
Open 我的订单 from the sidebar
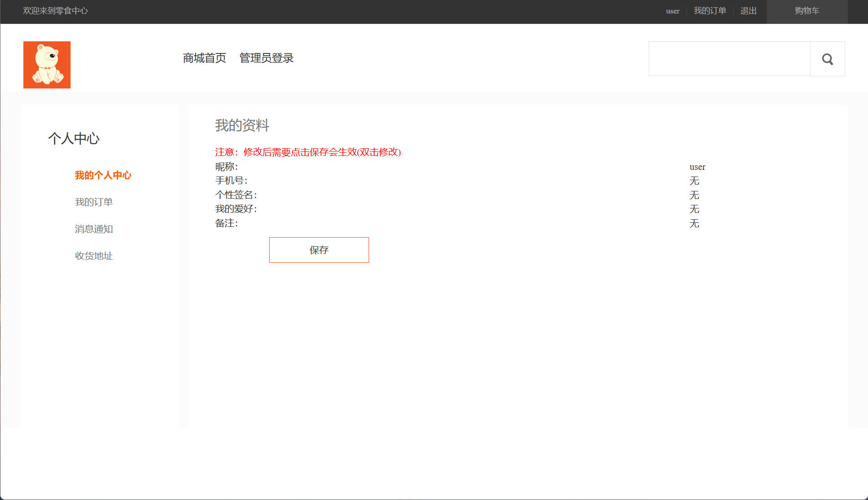(93, 202)
